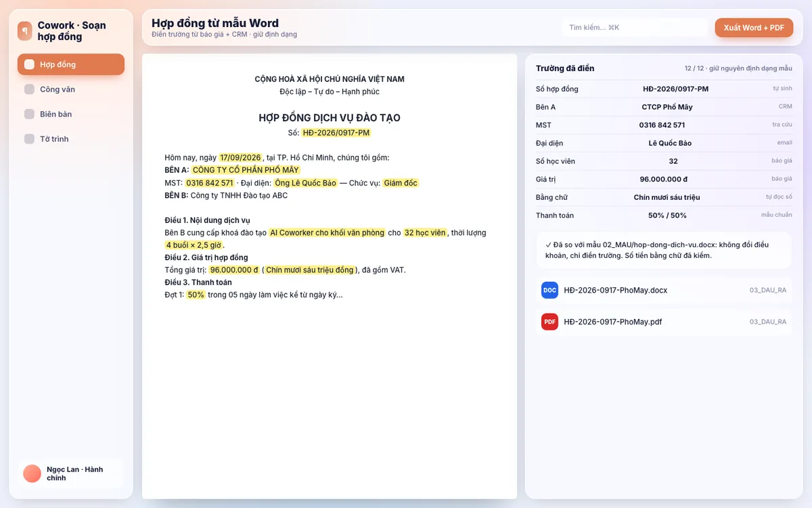
Task: Click the Trường đã điền panel heading
Action: click(565, 68)
